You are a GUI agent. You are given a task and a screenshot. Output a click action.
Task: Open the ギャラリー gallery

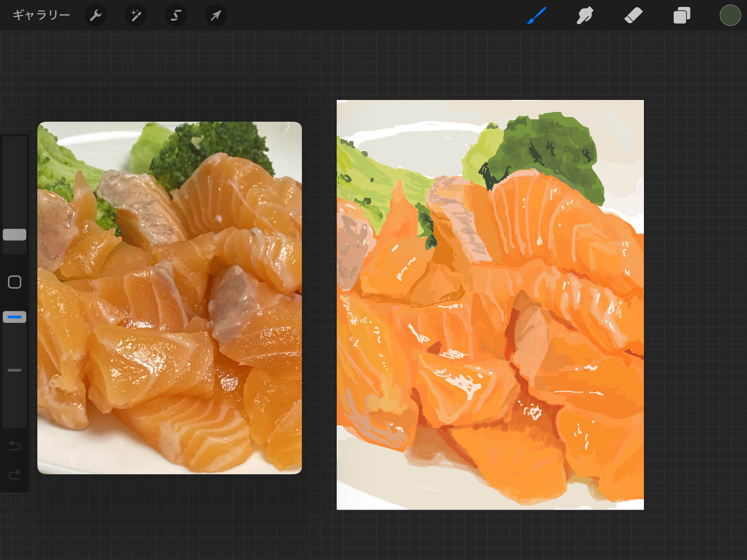coord(41,15)
